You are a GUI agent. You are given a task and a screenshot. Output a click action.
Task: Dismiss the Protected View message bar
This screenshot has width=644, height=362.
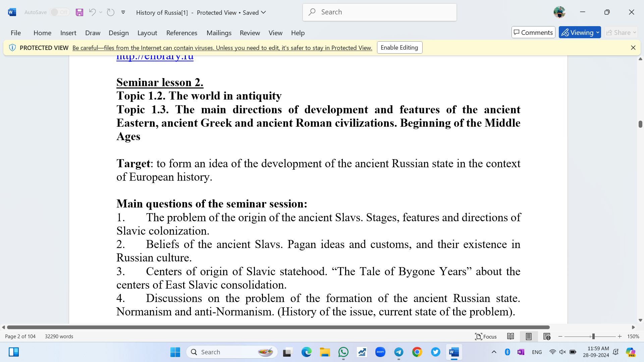point(633,48)
